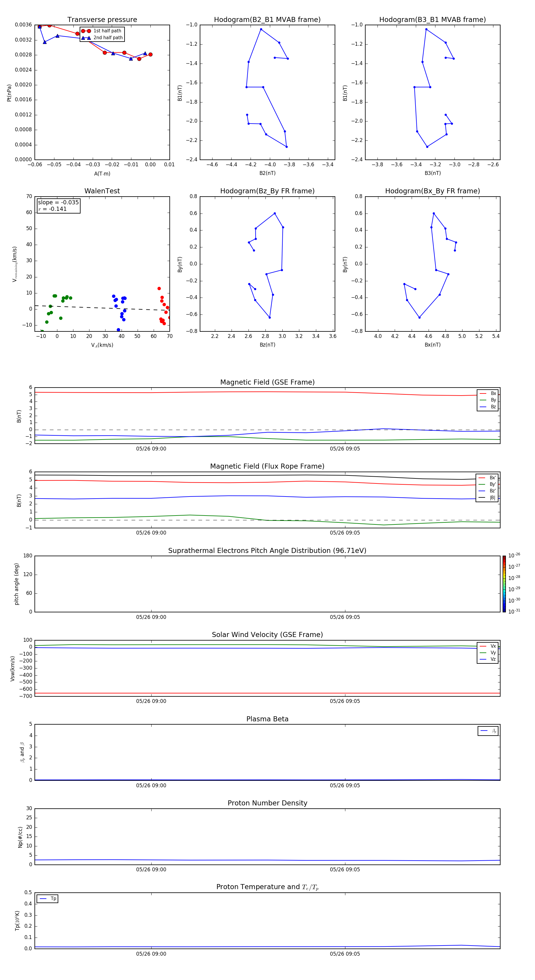Click the Magnetic Field (GSE Frame) title

tap(267, 382)
